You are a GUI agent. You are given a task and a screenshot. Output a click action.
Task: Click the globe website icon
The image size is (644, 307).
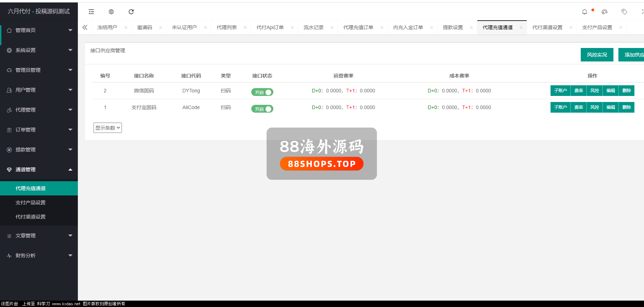(x=111, y=12)
